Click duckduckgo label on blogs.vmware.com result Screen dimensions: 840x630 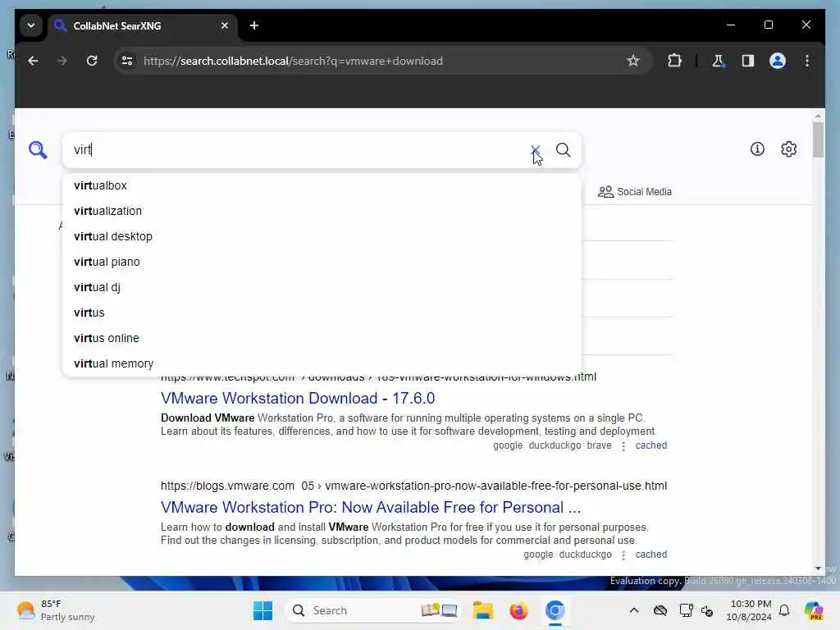(585, 555)
